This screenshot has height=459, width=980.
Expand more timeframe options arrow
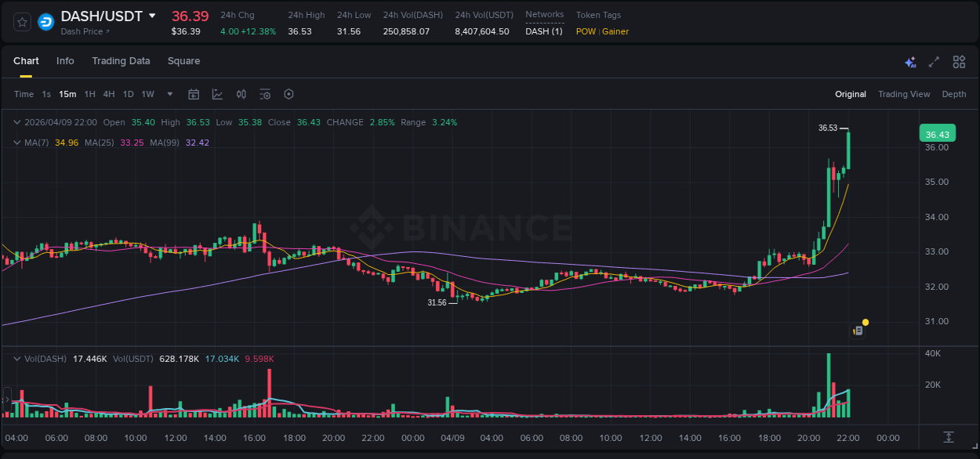click(x=169, y=94)
